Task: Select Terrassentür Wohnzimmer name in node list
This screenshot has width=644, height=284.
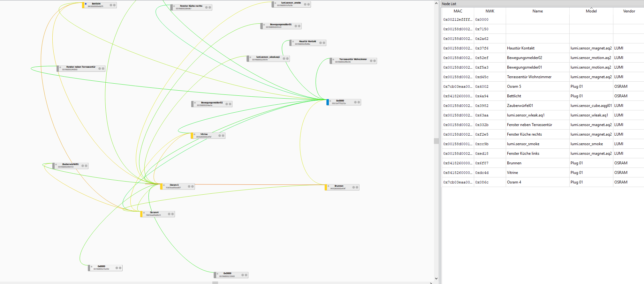Action: tap(538, 77)
